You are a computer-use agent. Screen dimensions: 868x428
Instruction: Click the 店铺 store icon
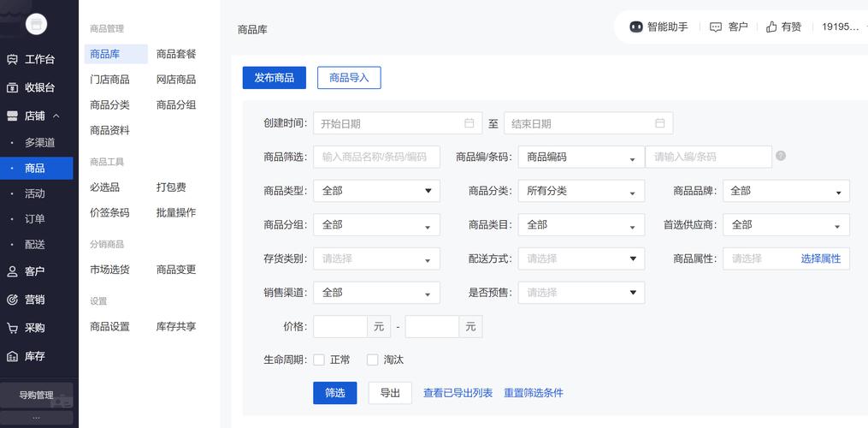click(12, 116)
